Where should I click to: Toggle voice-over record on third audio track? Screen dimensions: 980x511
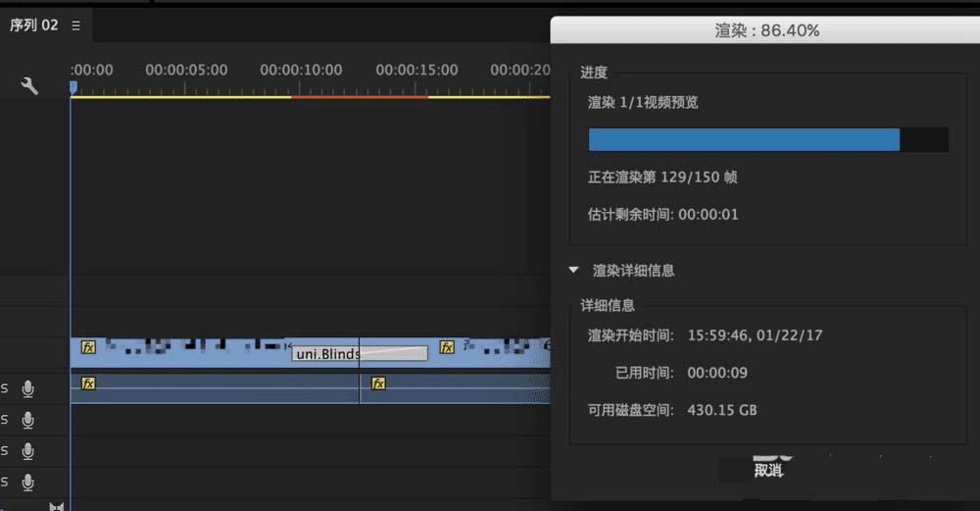tap(27, 451)
